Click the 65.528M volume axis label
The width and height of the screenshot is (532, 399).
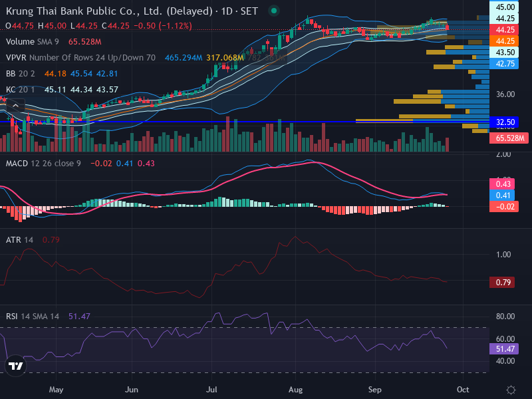[x=509, y=138]
